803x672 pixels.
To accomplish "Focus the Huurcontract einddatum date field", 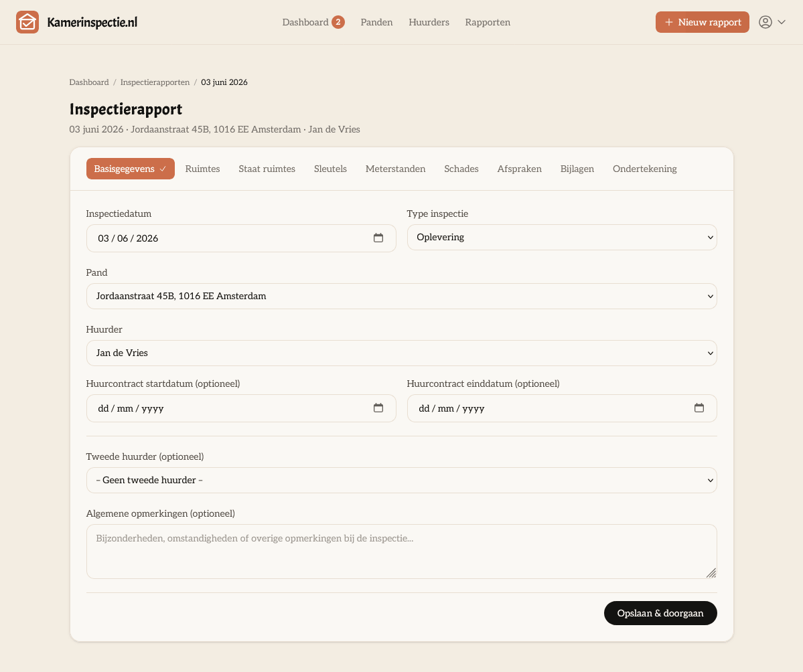I will pos(562,408).
